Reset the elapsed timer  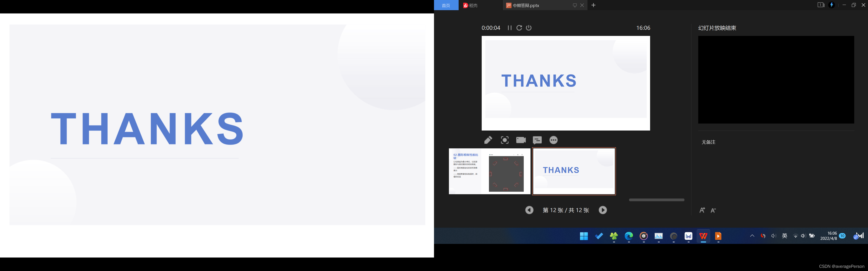519,28
